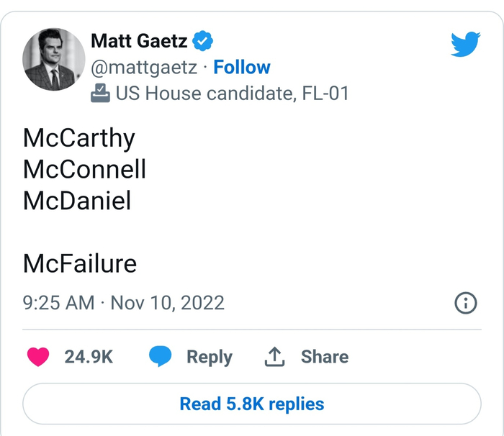Click the word McFailure in tweet
The height and width of the screenshot is (436, 504).
point(80,263)
